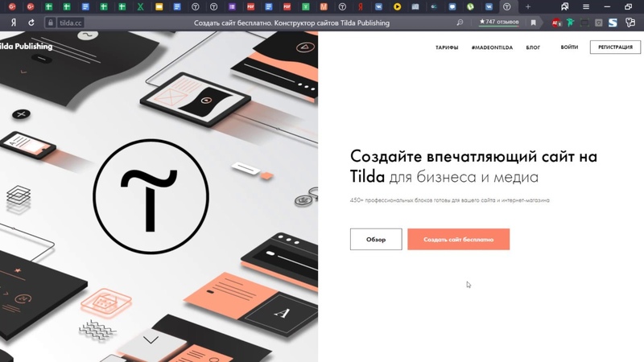Open the 747 отзывов site reviews
Image resolution: width=644 pixels, height=362 pixels.
pos(498,22)
